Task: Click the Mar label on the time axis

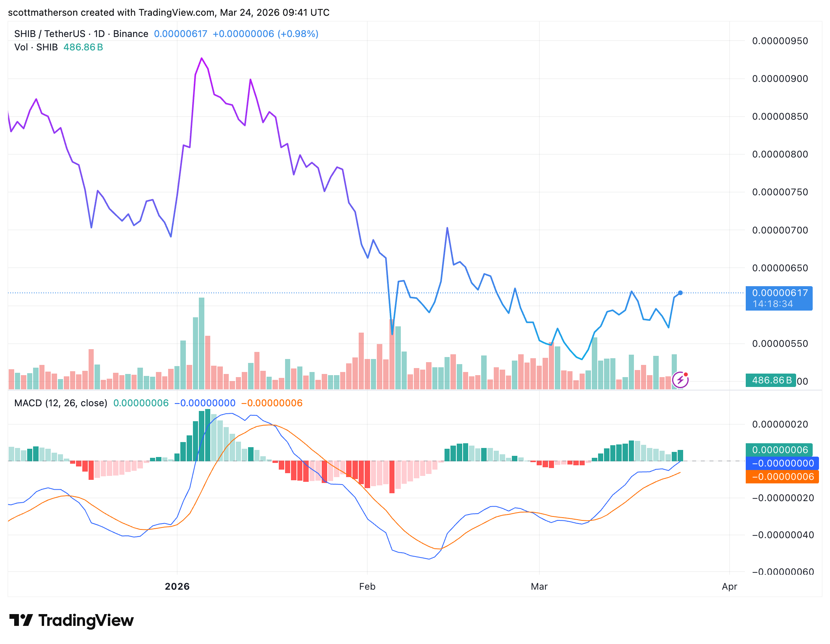Action: click(x=539, y=587)
